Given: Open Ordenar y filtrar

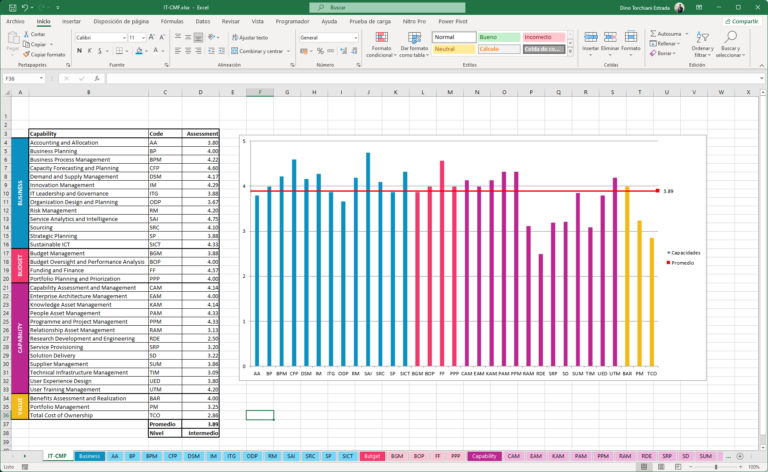Looking at the screenshot, I should [x=702, y=45].
